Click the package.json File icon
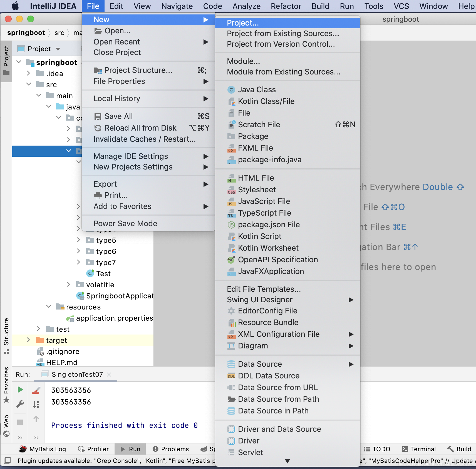Viewport: 476px width, 469px height. (231, 225)
